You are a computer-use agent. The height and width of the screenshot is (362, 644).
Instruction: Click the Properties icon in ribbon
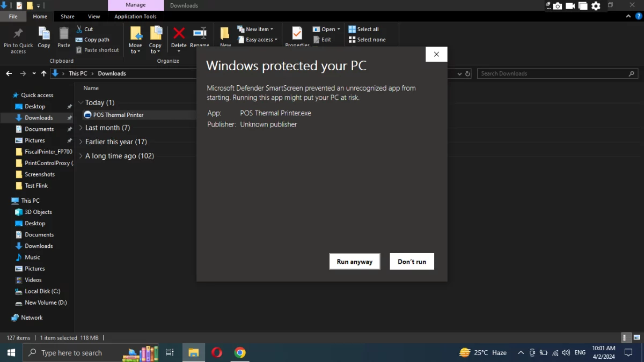(297, 34)
